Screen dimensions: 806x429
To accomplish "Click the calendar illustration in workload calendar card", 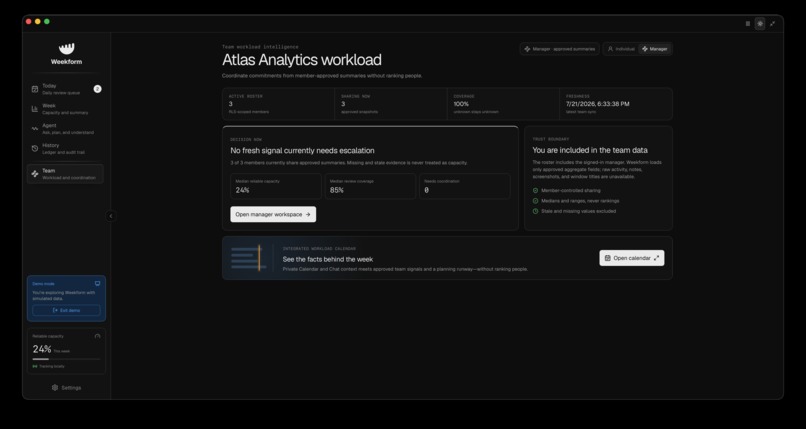I will pos(249,258).
